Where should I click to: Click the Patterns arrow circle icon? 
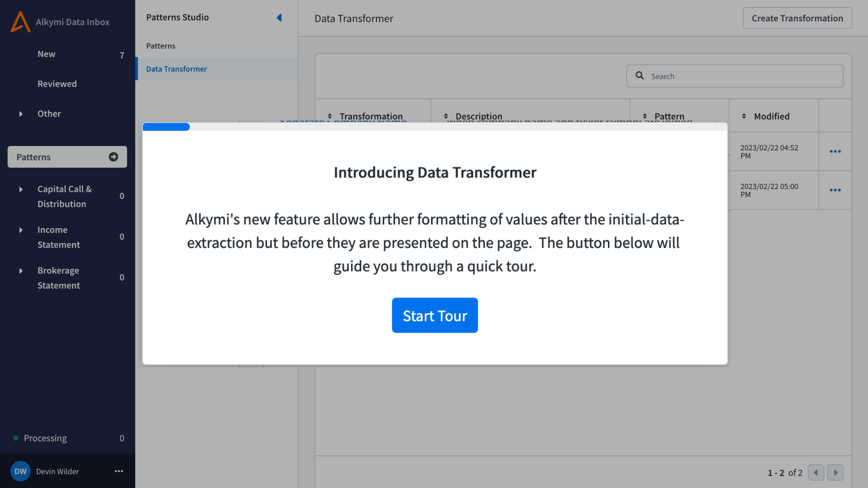(x=113, y=157)
